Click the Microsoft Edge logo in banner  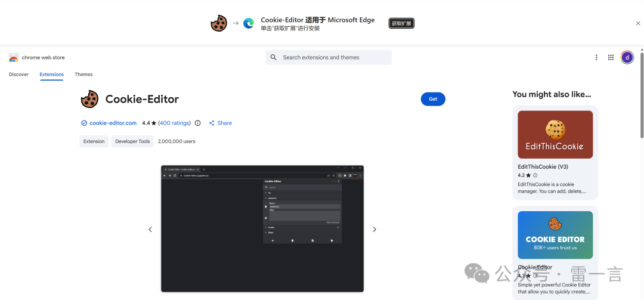(249, 23)
